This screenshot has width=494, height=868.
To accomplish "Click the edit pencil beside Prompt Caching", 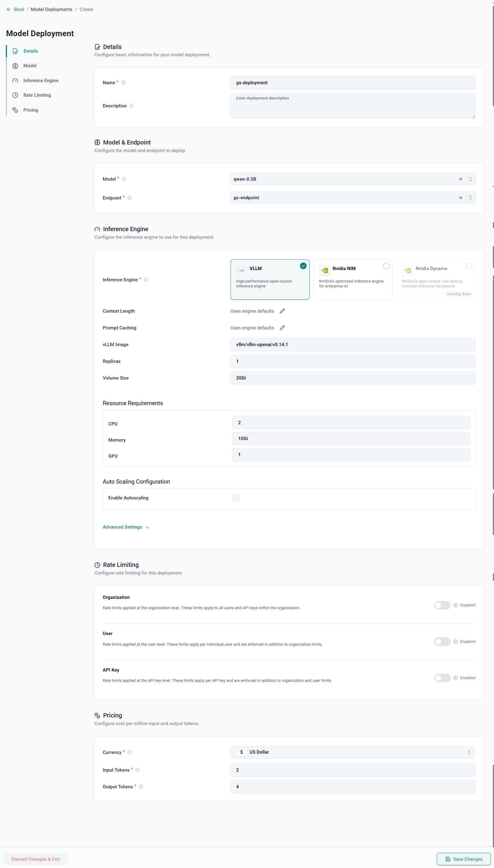I will pyautogui.click(x=282, y=328).
